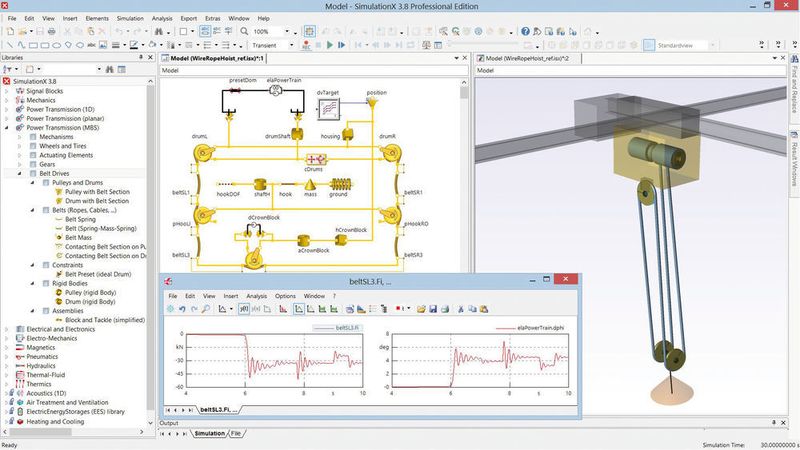Click the drumR pulley element in diagram
Screen dimensions: 800x450
[x=391, y=152]
